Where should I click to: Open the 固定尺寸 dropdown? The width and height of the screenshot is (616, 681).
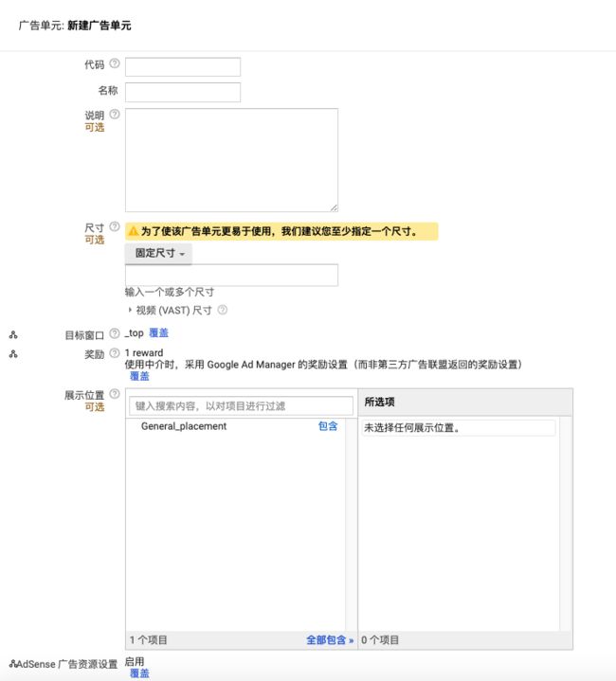point(158,253)
